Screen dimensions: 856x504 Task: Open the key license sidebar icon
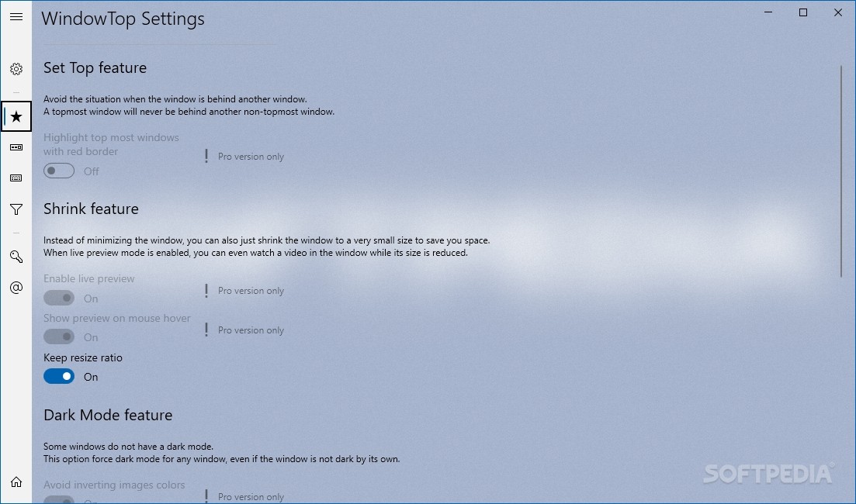16,257
